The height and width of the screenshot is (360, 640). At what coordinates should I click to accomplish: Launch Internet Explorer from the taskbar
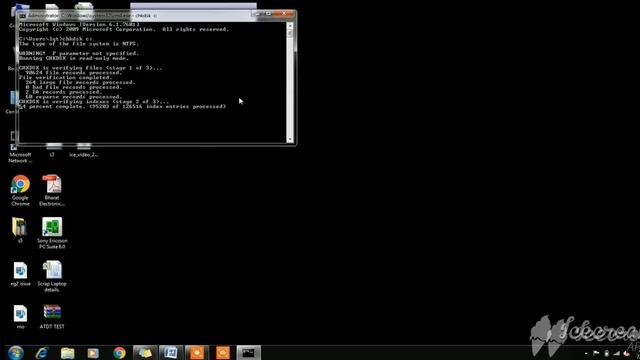point(42,353)
